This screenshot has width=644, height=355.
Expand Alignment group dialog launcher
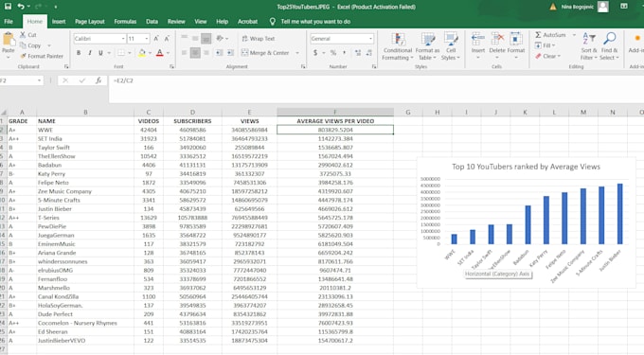(303, 66)
